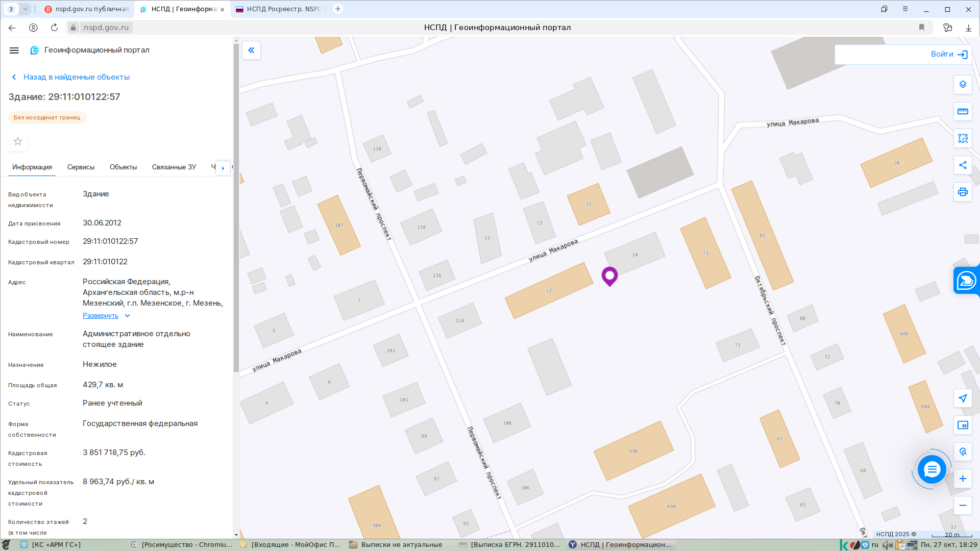Click the Войти login button

949,54
